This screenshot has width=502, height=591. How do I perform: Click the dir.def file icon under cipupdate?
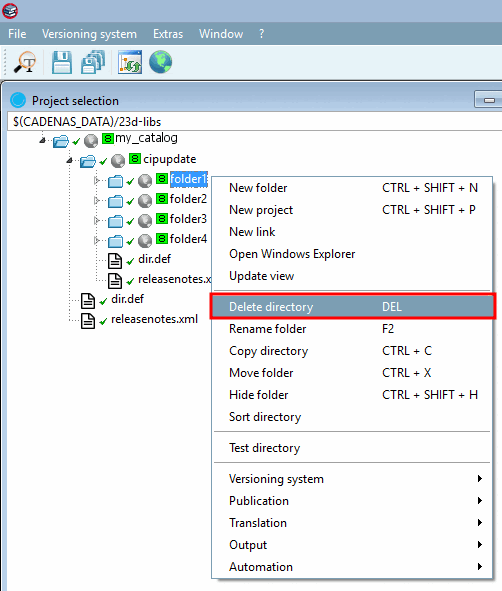pyautogui.click(x=115, y=260)
